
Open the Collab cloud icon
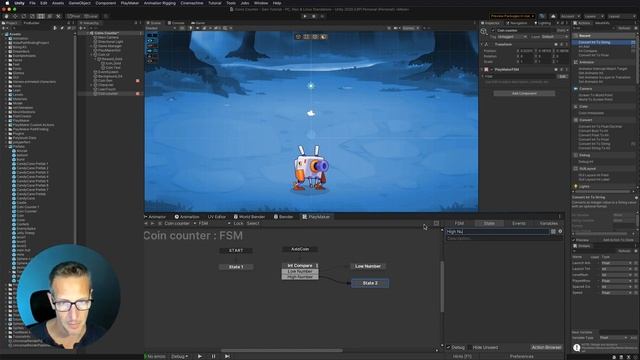pyautogui.click(x=553, y=16)
